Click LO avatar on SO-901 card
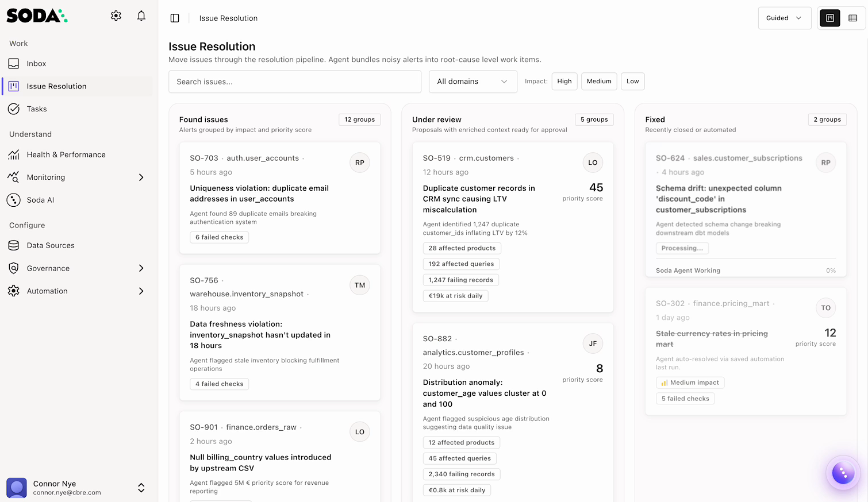Image resolution: width=868 pixels, height=502 pixels. 360,432
